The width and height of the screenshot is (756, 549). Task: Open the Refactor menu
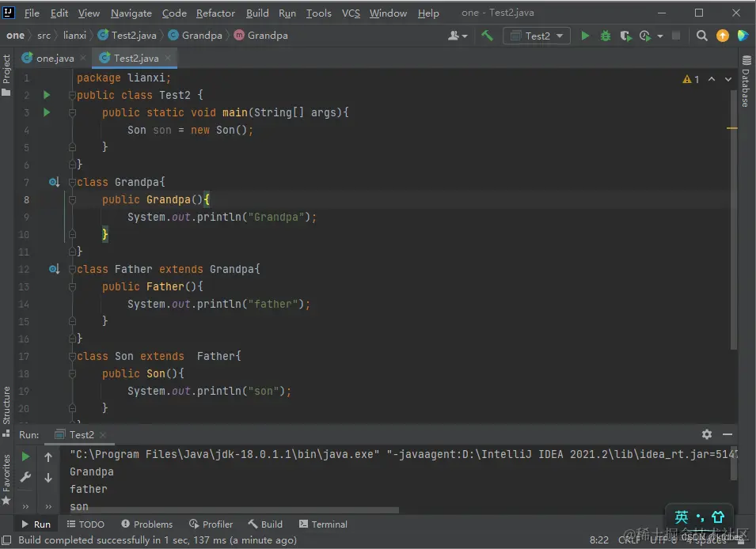coord(215,13)
